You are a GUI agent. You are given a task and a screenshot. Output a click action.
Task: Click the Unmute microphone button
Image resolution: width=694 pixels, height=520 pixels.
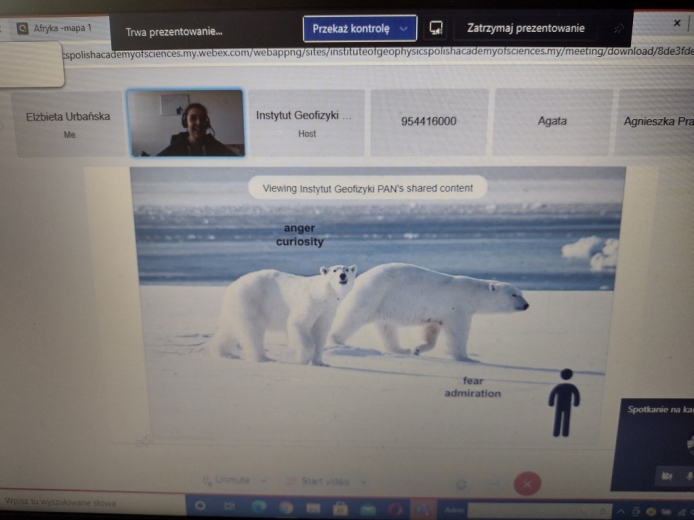(x=227, y=480)
